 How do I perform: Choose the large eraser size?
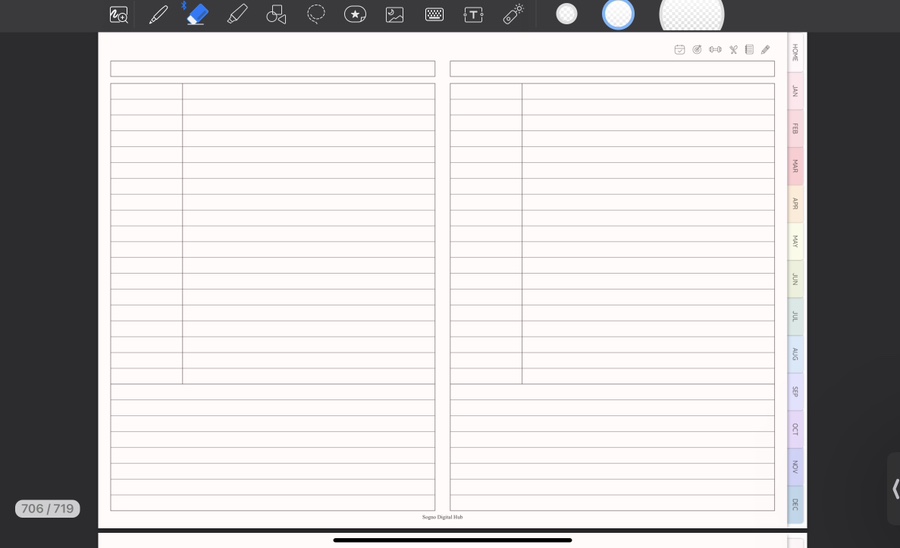(x=692, y=15)
